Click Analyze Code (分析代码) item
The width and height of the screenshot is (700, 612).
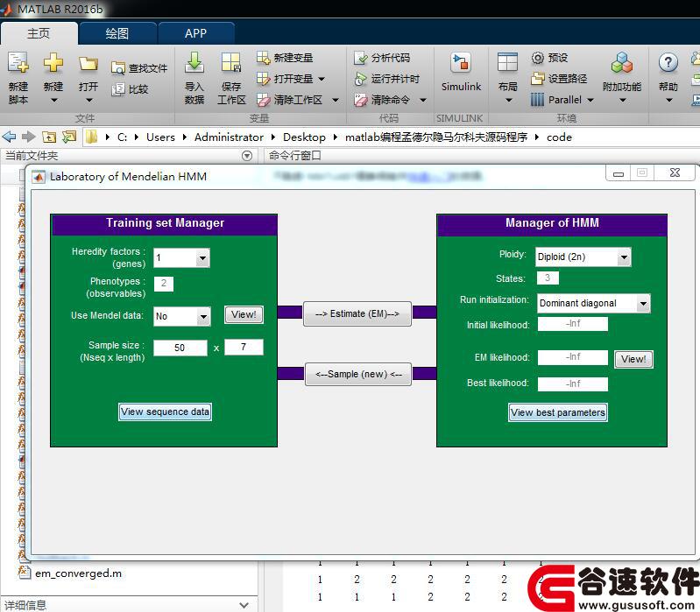pos(382,58)
